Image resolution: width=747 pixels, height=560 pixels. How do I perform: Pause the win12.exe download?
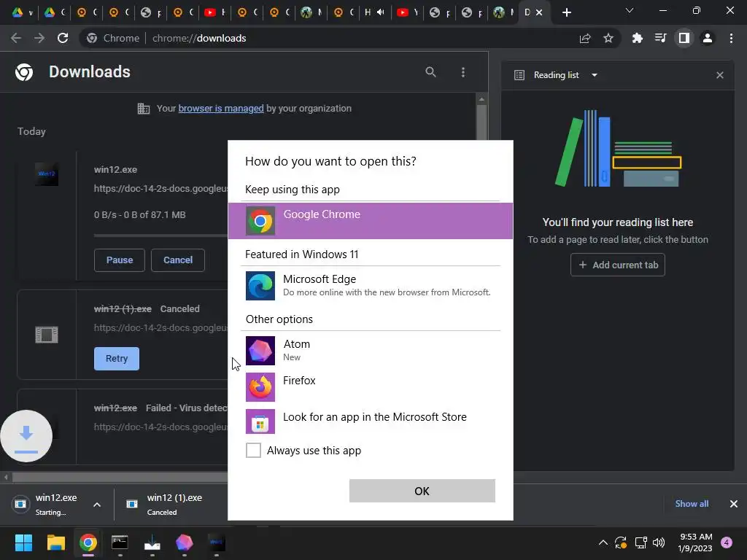click(x=119, y=260)
